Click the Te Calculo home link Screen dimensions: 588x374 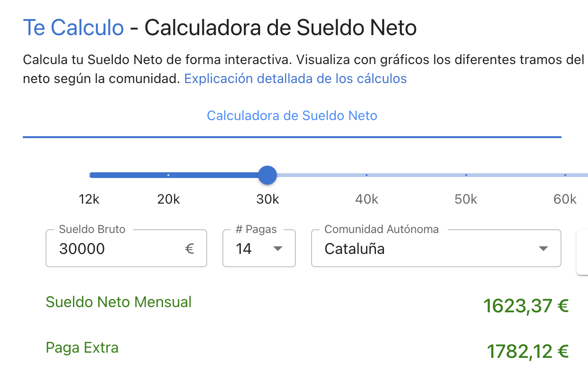point(73,27)
